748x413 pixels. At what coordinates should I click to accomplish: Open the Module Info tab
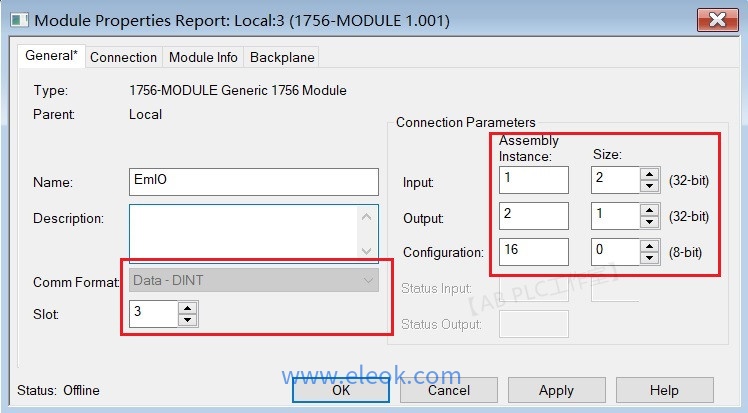[203, 57]
